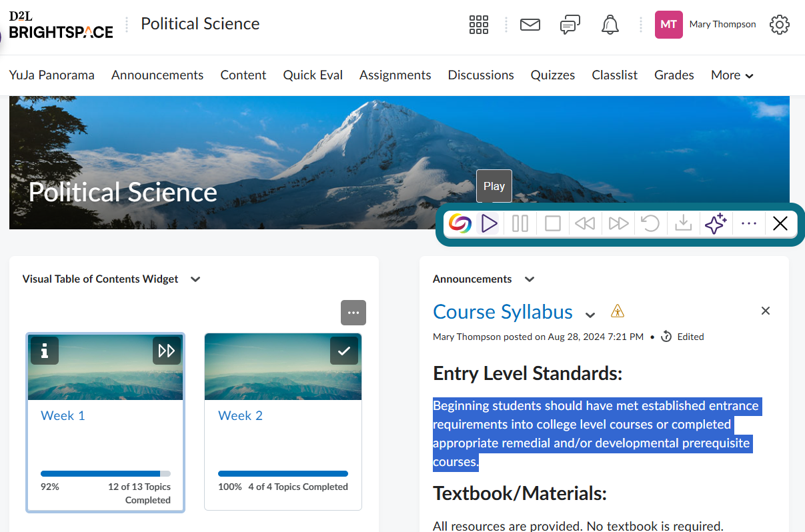Click '12 of 13 Topics Completed' text
This screenshot has height=532, width=805.
tap(139, 493)
